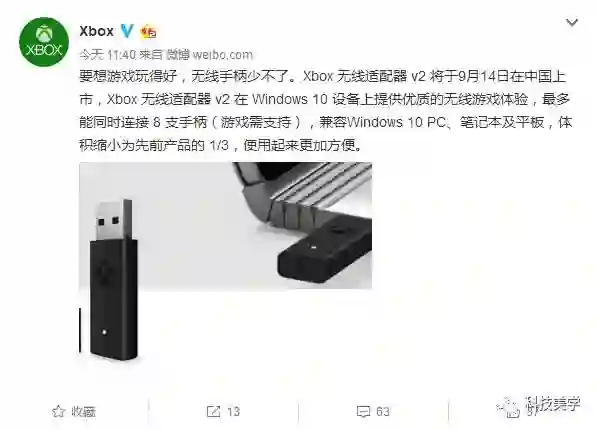View the adapter beside laptop image
Screen dimensions: 599x430
[302, 226]
